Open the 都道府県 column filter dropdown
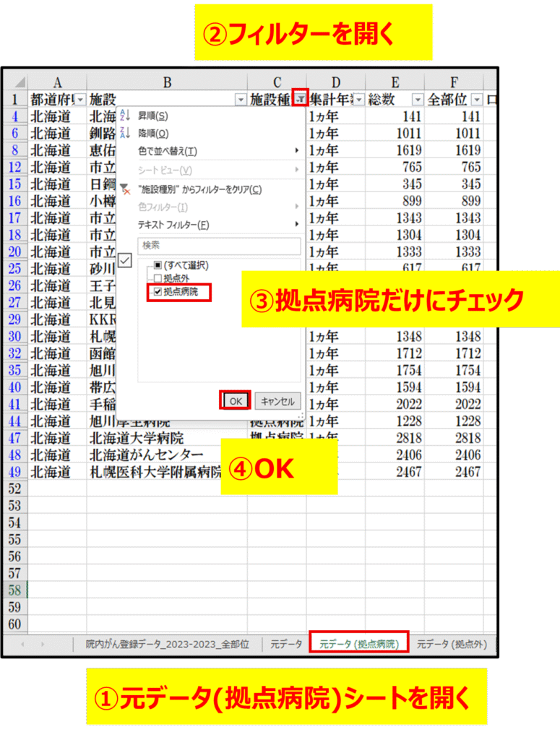 pyautogui.click(x=79, y=100)
